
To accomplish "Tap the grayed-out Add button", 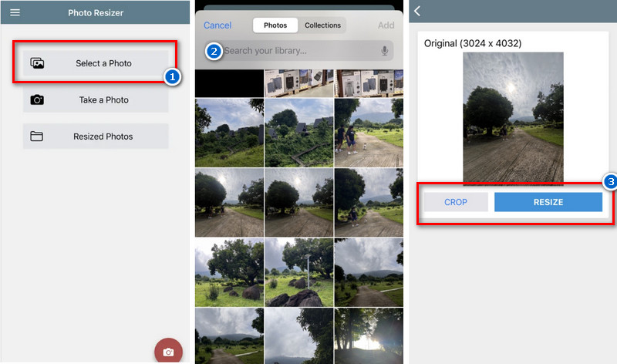I will point(386,25).
